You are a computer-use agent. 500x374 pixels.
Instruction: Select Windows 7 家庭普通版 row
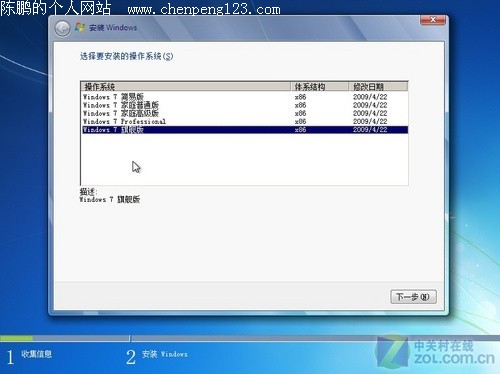(x=245, y=105)
